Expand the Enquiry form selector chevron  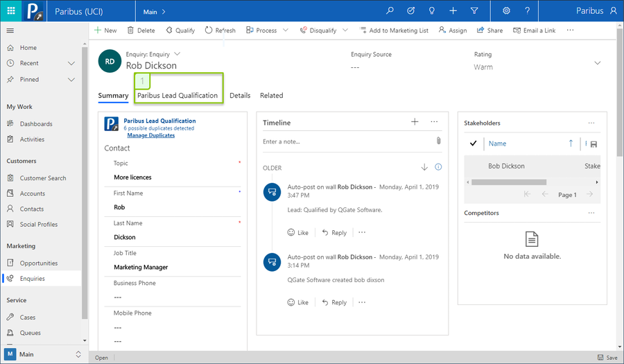(177, 53)
